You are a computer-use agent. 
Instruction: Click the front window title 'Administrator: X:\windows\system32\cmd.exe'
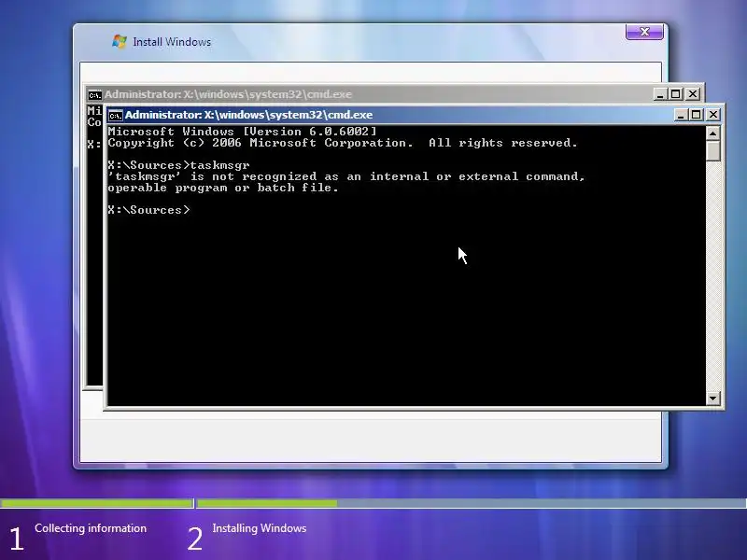[x=248, y=115]
